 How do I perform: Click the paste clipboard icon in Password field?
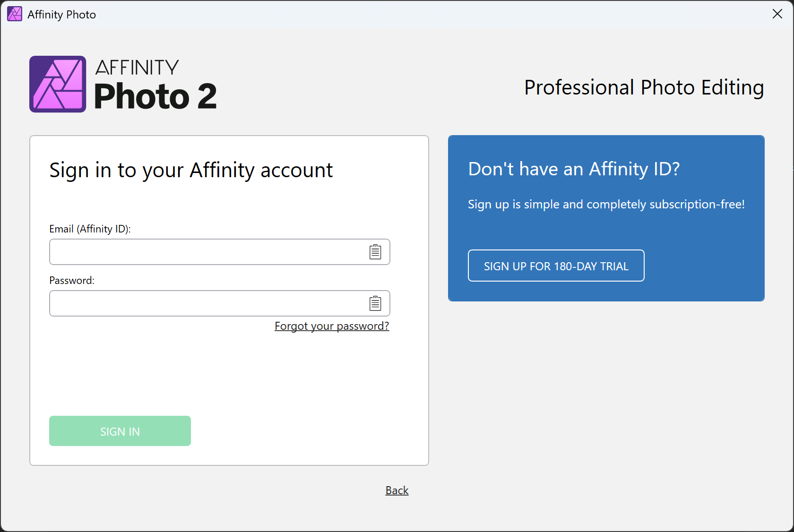point(375,303)
